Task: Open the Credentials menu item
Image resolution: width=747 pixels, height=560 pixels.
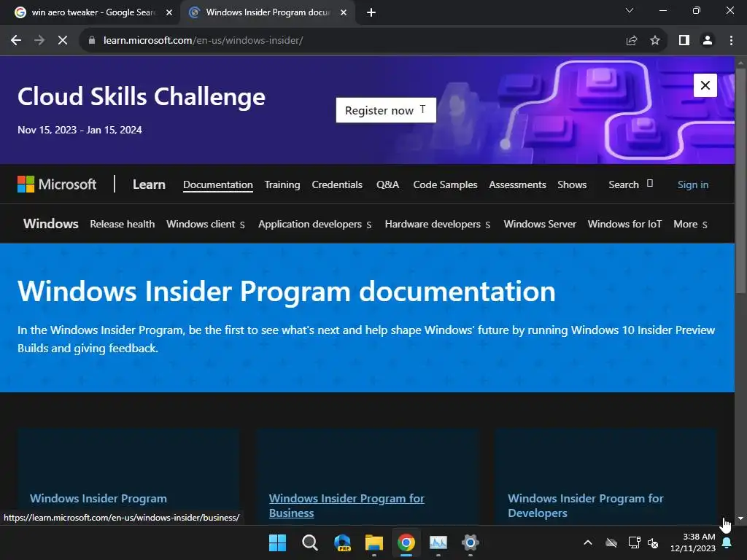Action: pyautogui.click(x=337, y=184)
